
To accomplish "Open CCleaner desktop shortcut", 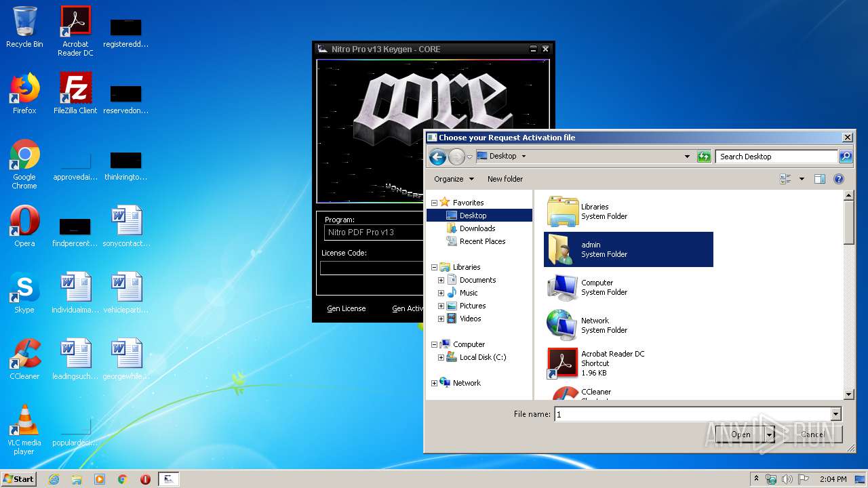I will 24,359.
